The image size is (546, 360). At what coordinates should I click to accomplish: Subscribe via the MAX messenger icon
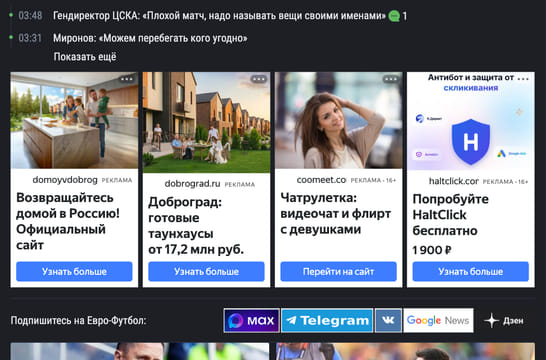tap(251, 320)
